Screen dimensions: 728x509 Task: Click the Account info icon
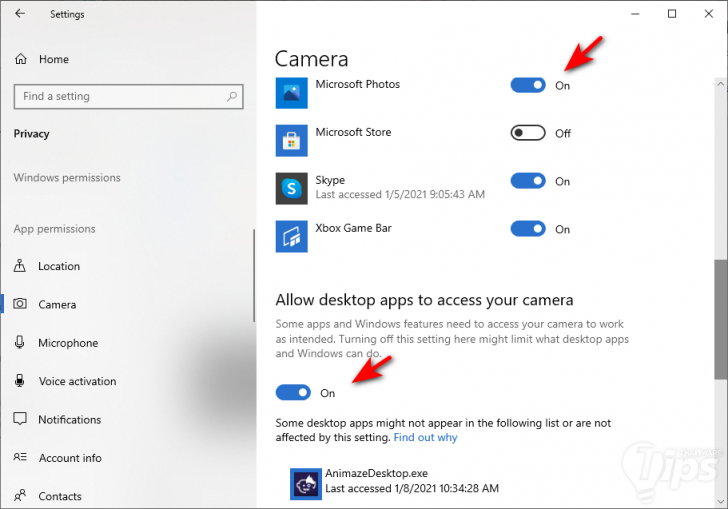pos(20,457)
